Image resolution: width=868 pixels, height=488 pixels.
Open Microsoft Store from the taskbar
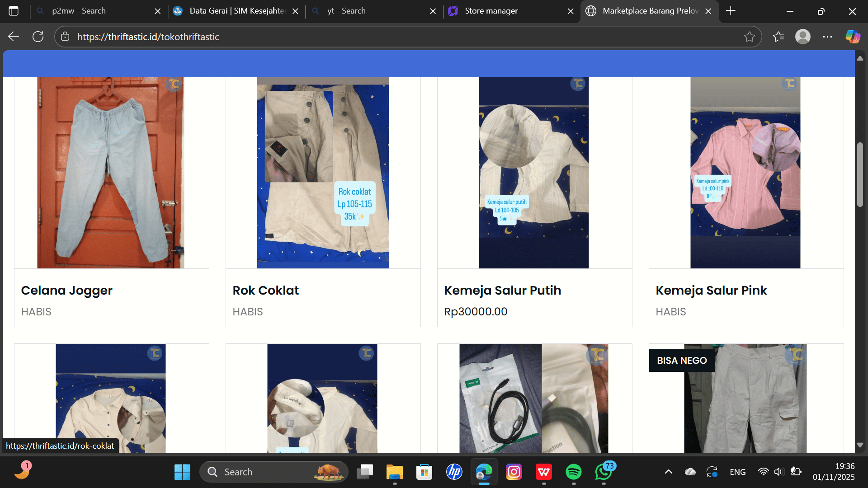[424, 472]
